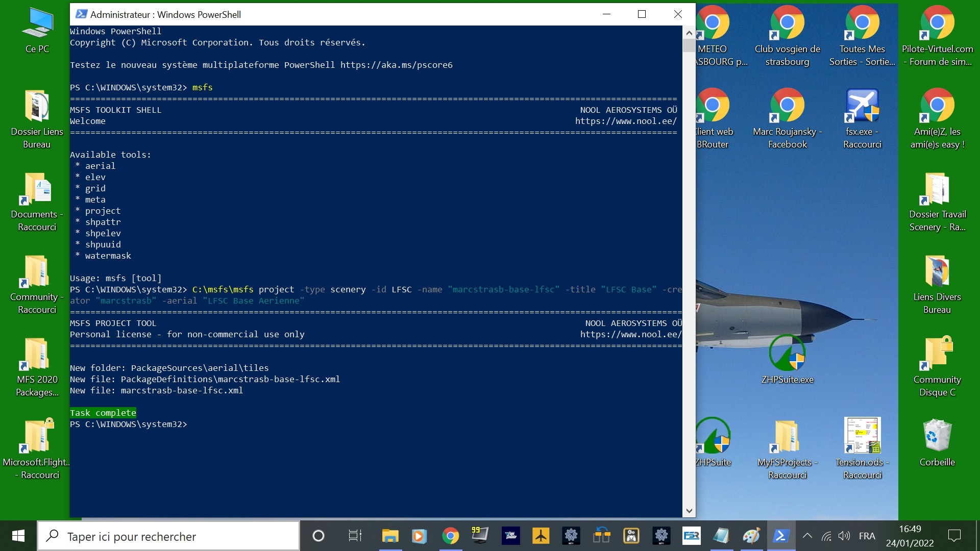Open the notification center button
Image resolution: width=980 pixels, height=551 pixels.
pyautogui.click(x=954, y=536)
